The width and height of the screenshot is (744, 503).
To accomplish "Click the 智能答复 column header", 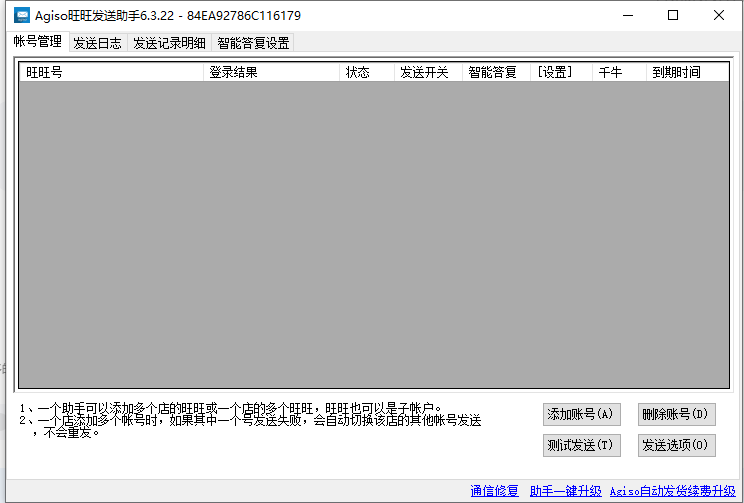I will [x=496, y=72].
